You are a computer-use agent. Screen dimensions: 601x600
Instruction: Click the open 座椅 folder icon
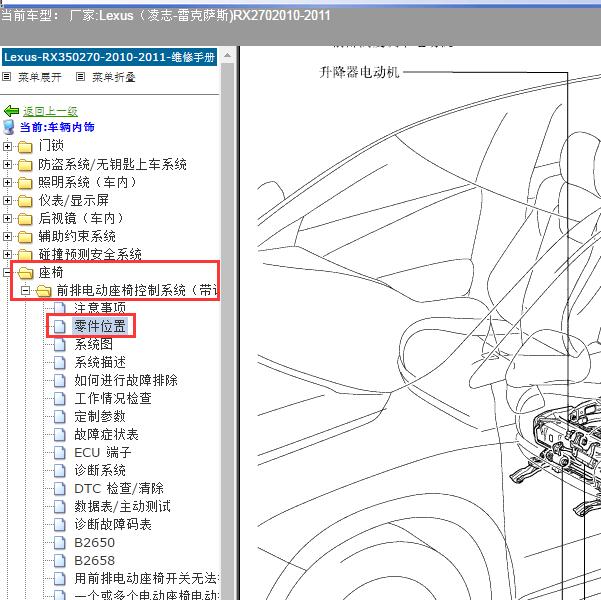25,273
